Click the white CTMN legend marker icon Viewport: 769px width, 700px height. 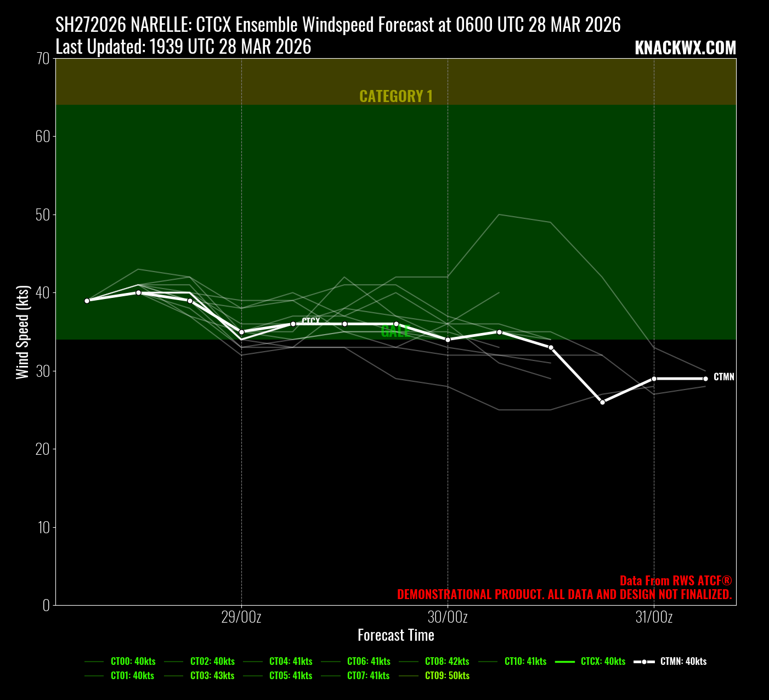pos(644,662)
